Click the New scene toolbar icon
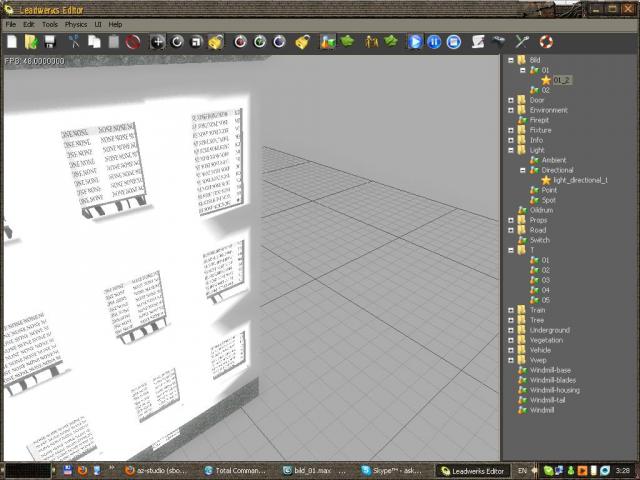The width and height of the screenshot is (640, 480). pyautogui.click(x=12, y=42)
